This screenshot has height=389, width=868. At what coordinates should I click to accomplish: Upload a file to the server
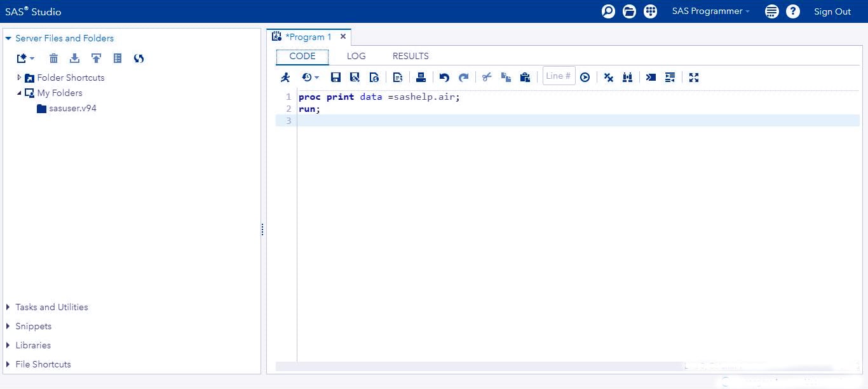96,58
